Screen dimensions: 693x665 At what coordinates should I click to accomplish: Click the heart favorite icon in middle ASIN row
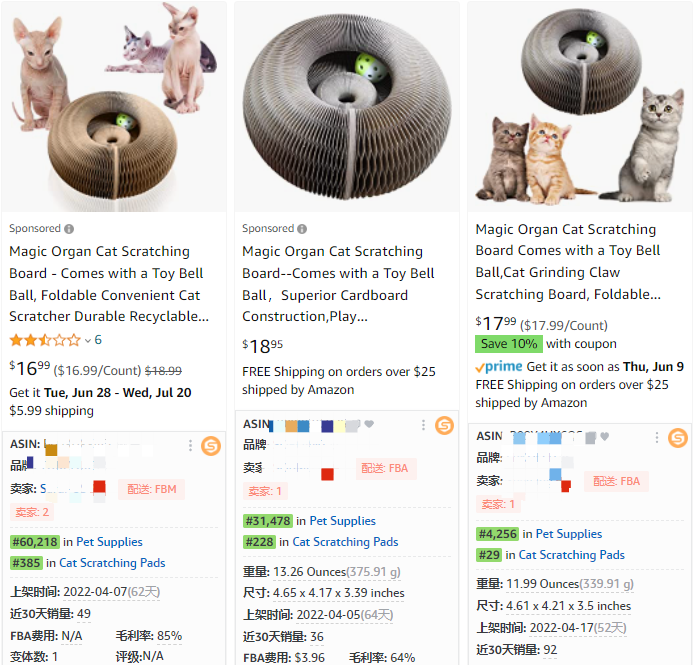point(369,424)
